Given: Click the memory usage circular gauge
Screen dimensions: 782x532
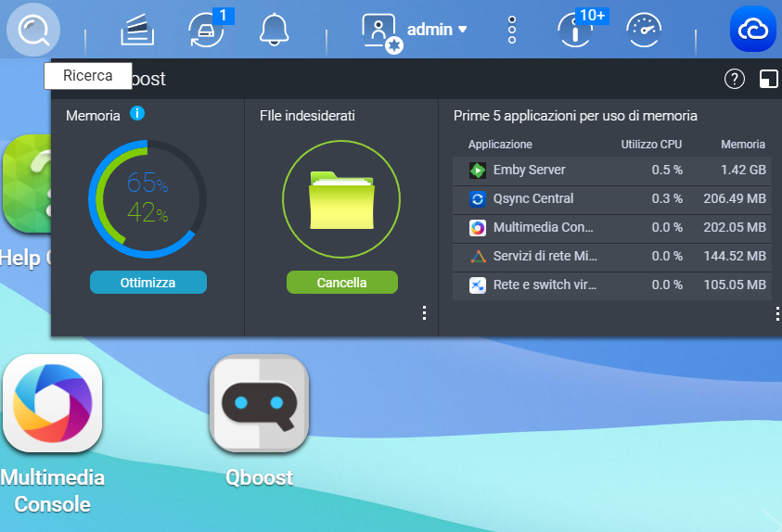Looking at the screenshot, I should coord(147,199).
